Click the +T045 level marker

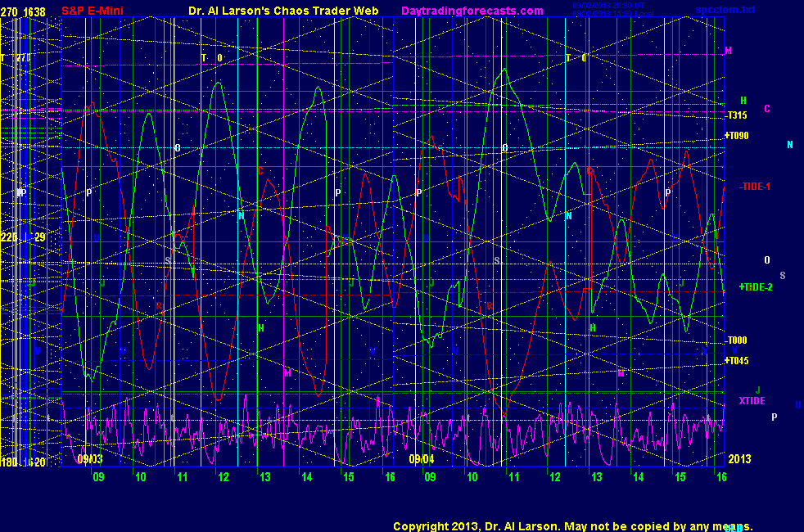(737, 361)
